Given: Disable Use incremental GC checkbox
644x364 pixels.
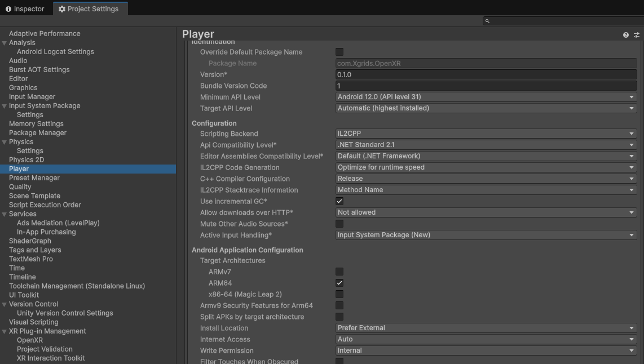Looking at the screenshot, I should pos(339,201).
